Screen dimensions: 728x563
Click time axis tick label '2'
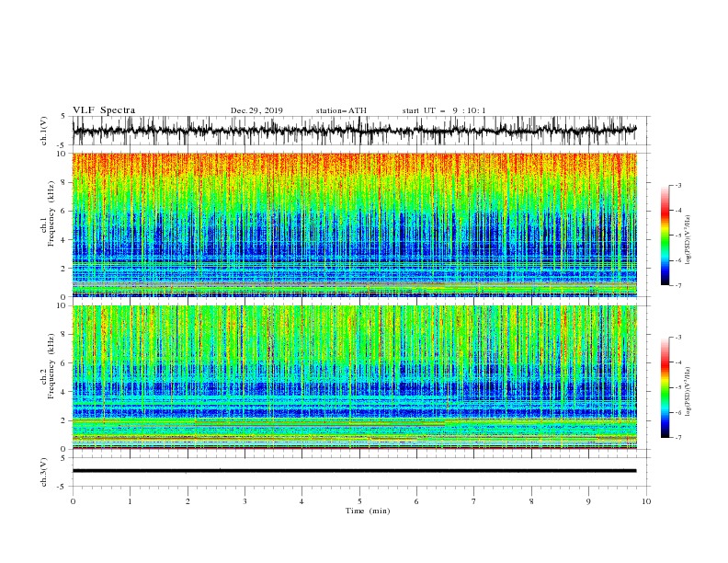tap(188, 501)
